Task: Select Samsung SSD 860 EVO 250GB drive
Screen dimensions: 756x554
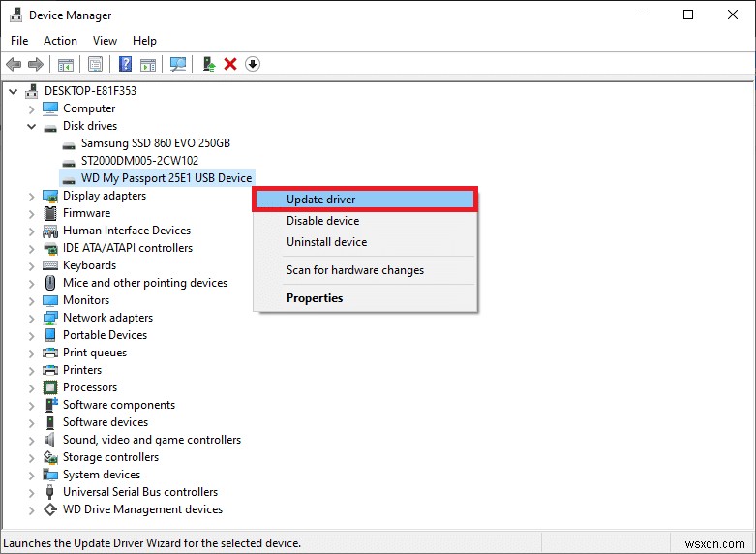Action: click(x=156, y=142)
